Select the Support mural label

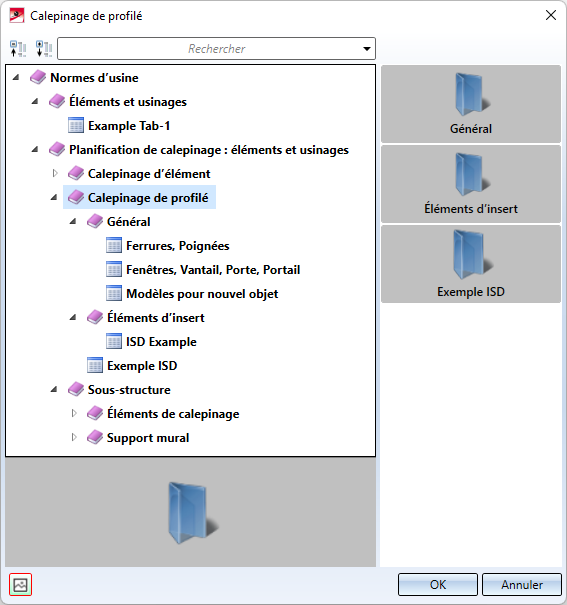pyautogui.click(x=148, y=438)
